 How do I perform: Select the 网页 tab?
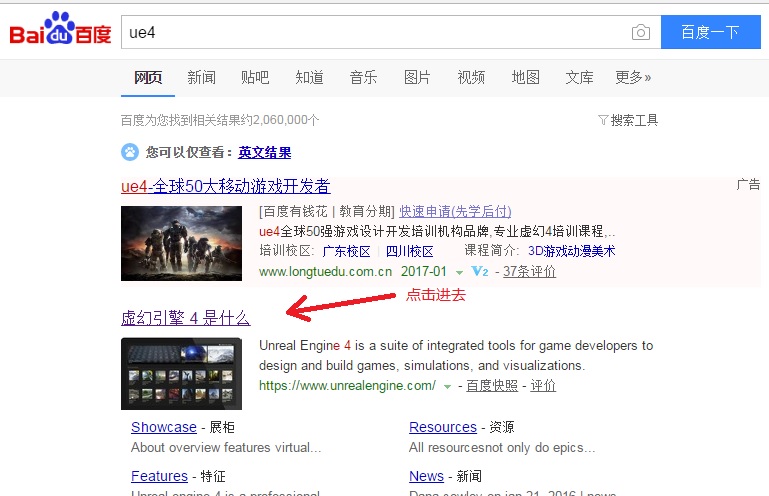pos(148,78)
